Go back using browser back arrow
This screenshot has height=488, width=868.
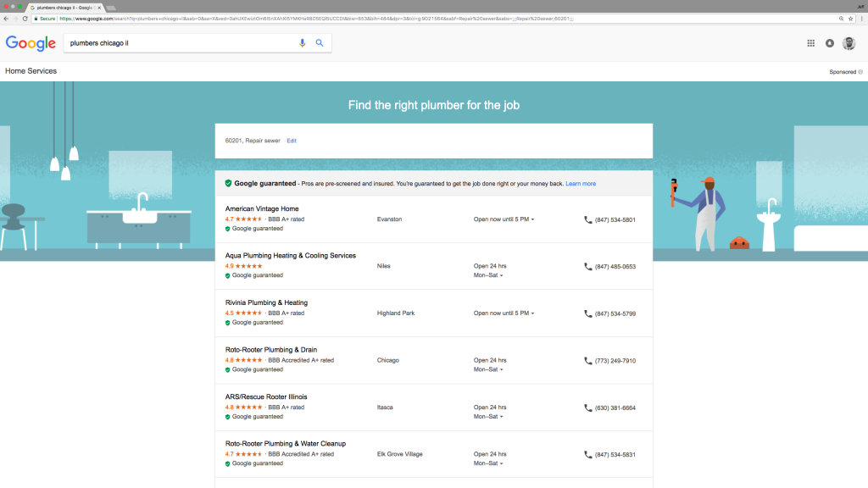pos(6,19)
